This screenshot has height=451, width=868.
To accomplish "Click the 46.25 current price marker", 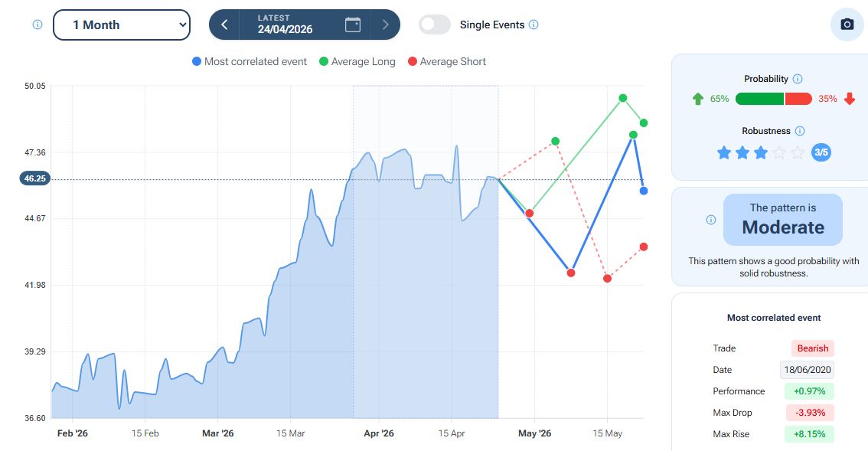I will [35, 178].
